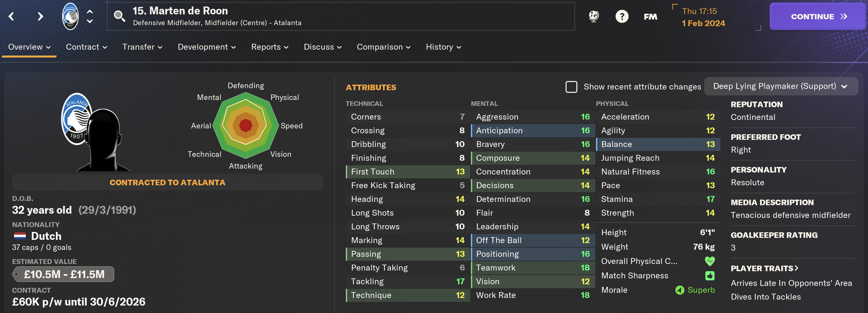
Task: Open the Overview tab
Action: point(29,47)
